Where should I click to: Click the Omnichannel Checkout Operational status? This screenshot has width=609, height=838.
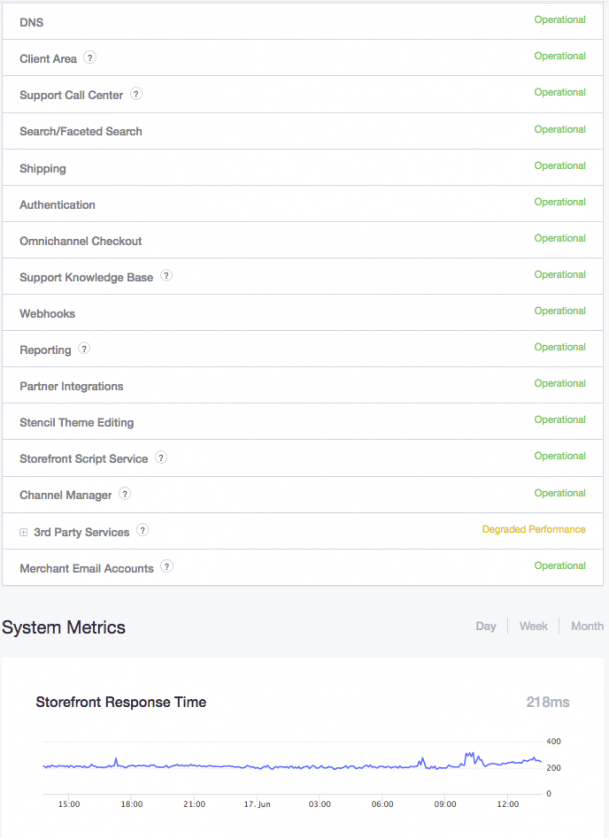(560, 238)
